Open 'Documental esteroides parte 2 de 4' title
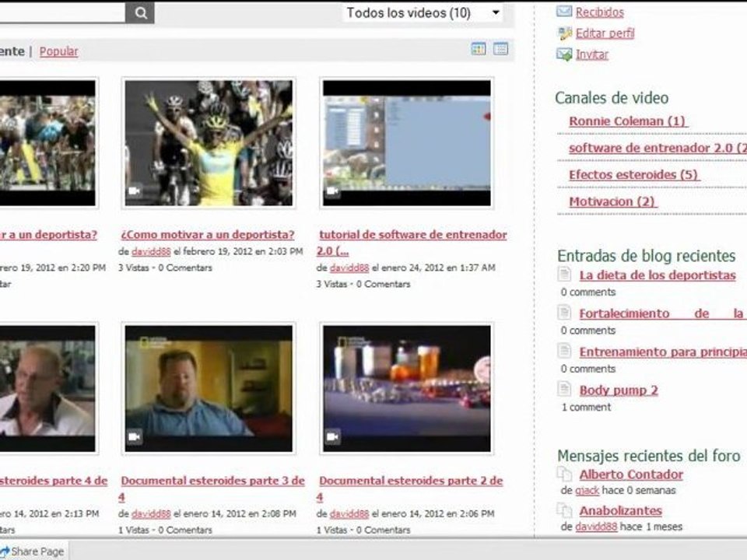747x560 pixels. (410, 488)
